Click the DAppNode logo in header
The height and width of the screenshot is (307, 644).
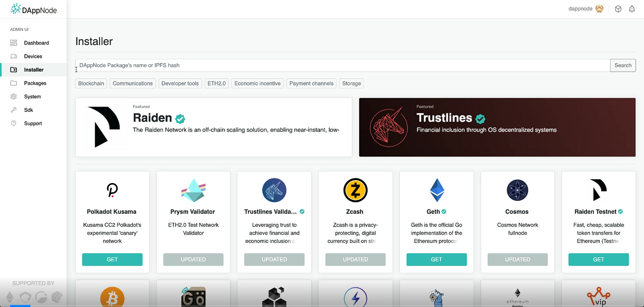34,9
